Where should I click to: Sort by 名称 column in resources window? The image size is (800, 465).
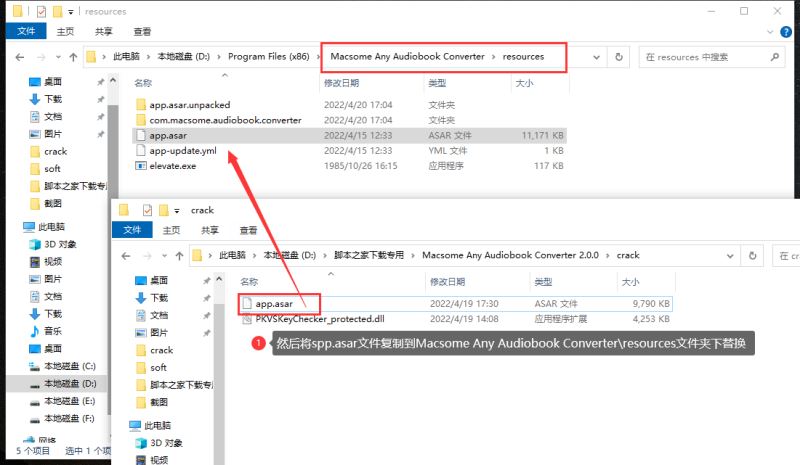(143, 83)
